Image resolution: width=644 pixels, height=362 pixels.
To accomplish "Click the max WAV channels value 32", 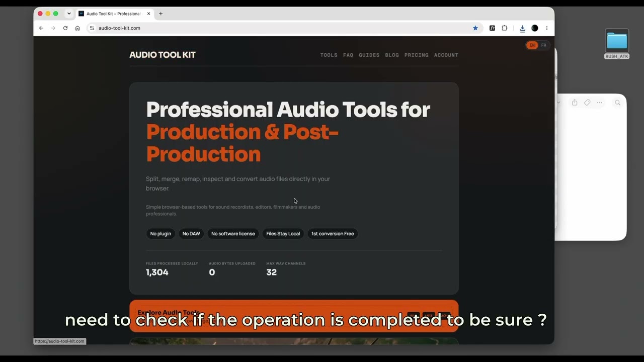I will (271, 273).
